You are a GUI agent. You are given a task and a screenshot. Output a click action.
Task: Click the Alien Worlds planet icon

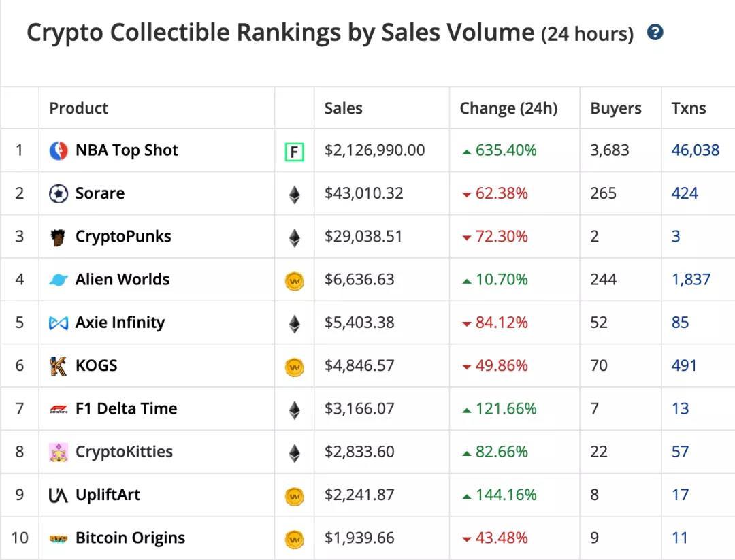pyautogui.click(x=59, y=280)
